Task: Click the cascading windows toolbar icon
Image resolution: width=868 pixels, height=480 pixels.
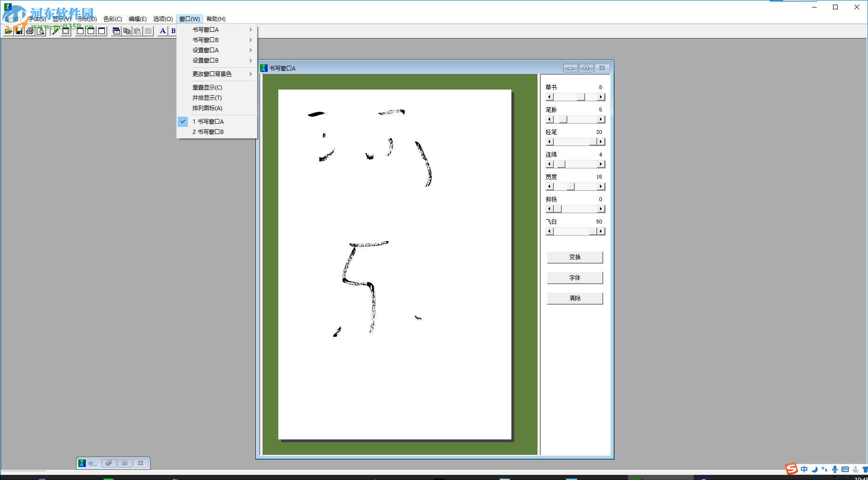Action: (116, 31)
